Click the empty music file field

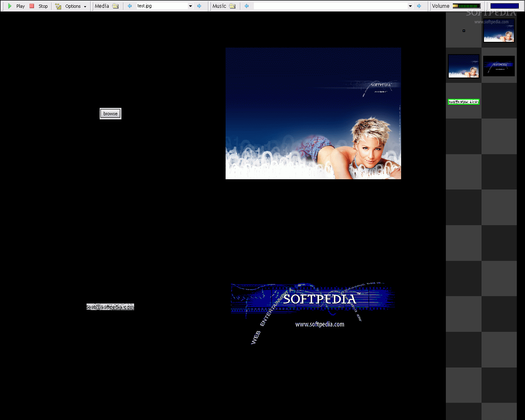click(330, 6)
